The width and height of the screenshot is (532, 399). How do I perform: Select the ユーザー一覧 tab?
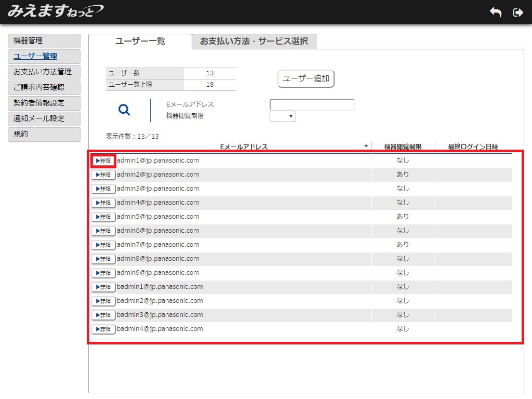point(140,42)
